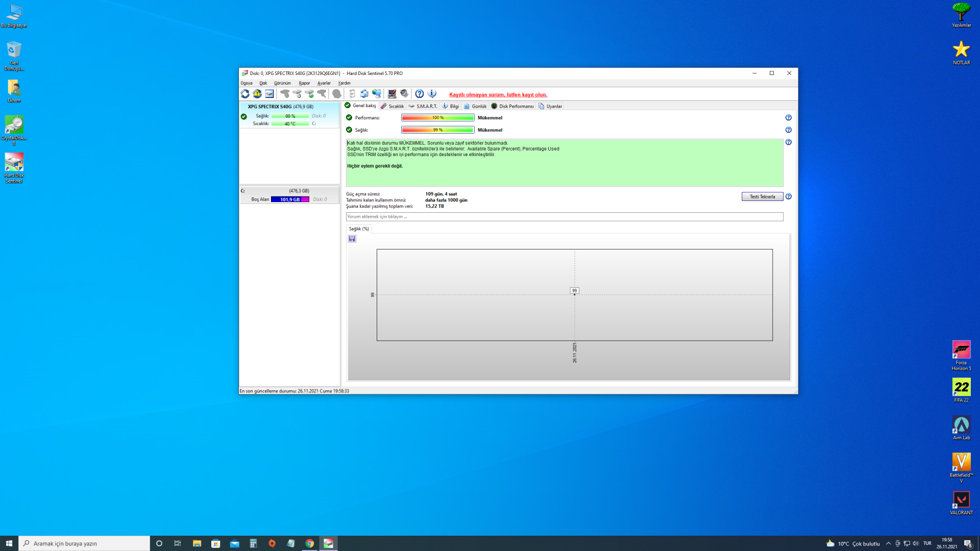Click the network monitor globe icon
Viewport: 980px width, 551px height.
tap(377, 94)
